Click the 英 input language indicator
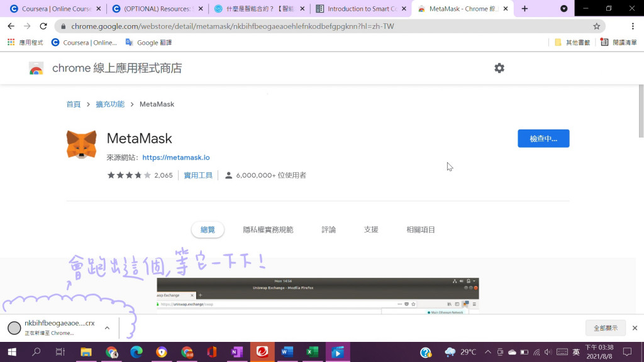This screenshot has width=644, height=362. [x=576, y=352]
